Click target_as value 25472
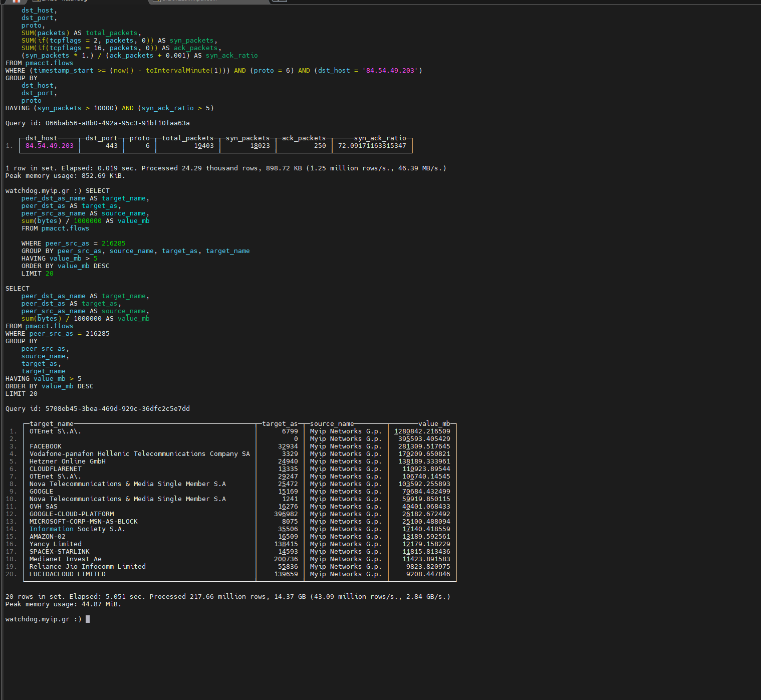The height and width of the screenshot is (700, 761). pyautogui.click(x=288, y=484)
